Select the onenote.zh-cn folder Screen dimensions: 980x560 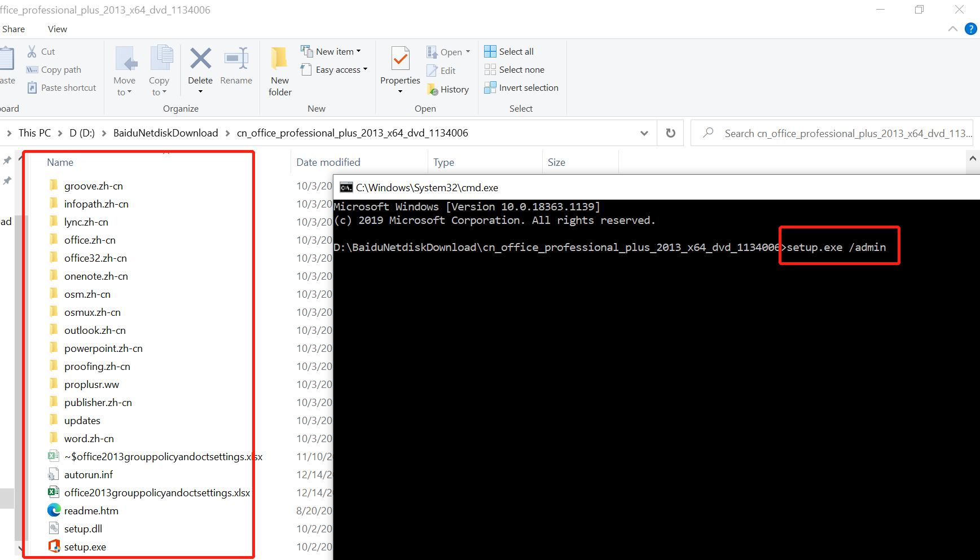(x=96, y=276)
